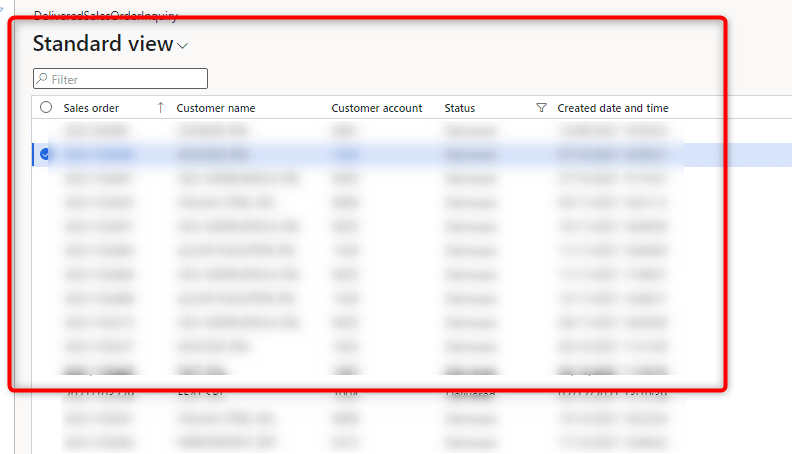The width and height of the screenshot is (792, 454).
Task: Toggle the select-all circle in grid header
Action: [46, 108]
